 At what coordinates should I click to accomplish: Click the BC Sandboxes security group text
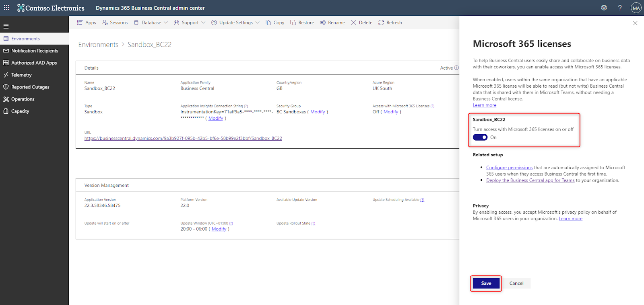pos(291,112)
